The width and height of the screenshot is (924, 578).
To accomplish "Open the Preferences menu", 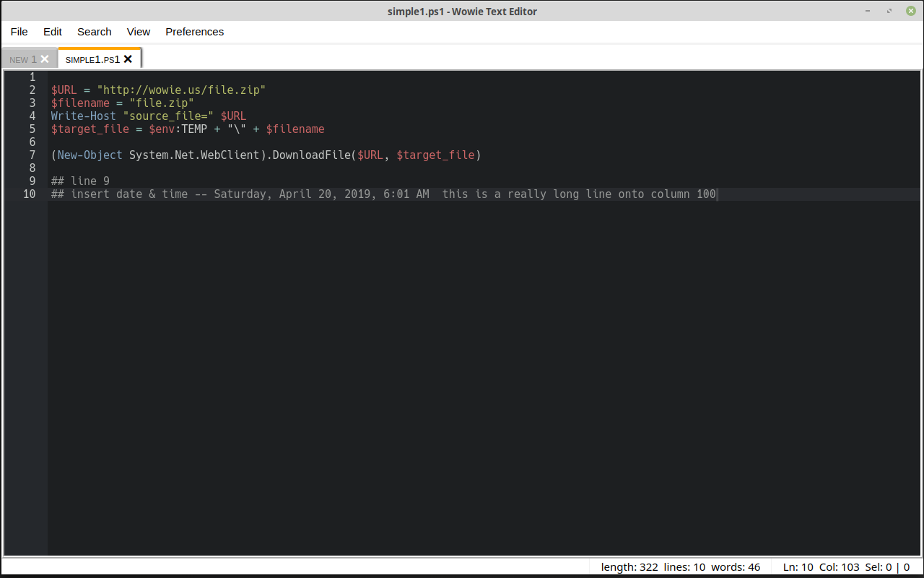I will click(x=195, y=32).
